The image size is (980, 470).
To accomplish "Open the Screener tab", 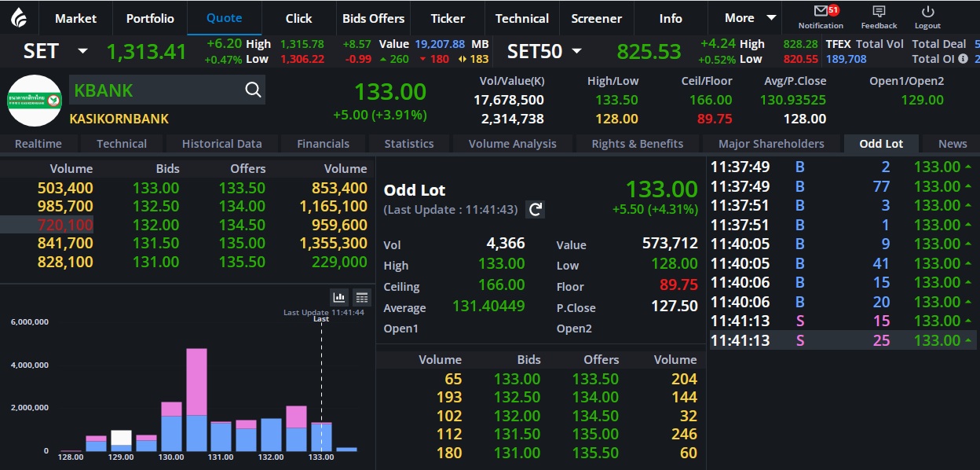I will [x=597, y=18].
